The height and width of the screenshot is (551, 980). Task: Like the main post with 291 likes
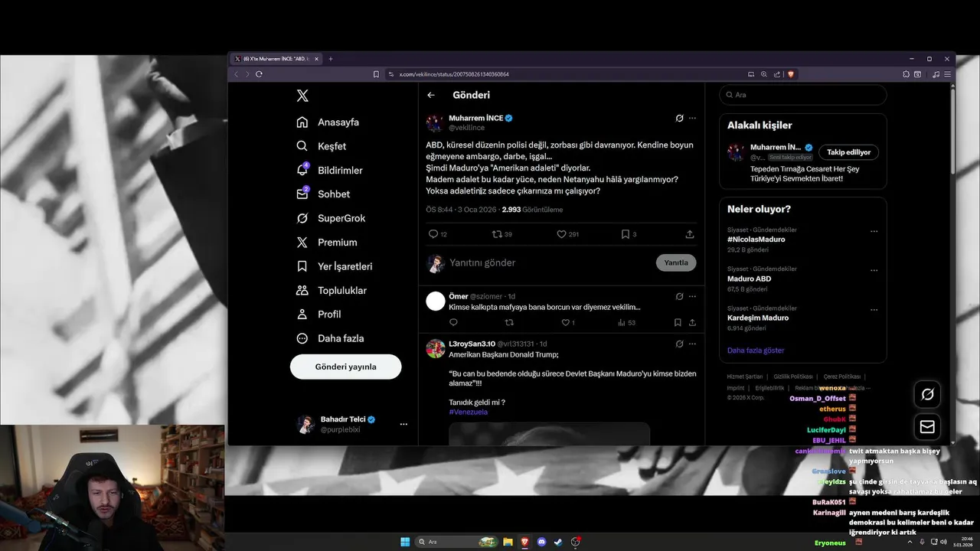tap(561, 234)
